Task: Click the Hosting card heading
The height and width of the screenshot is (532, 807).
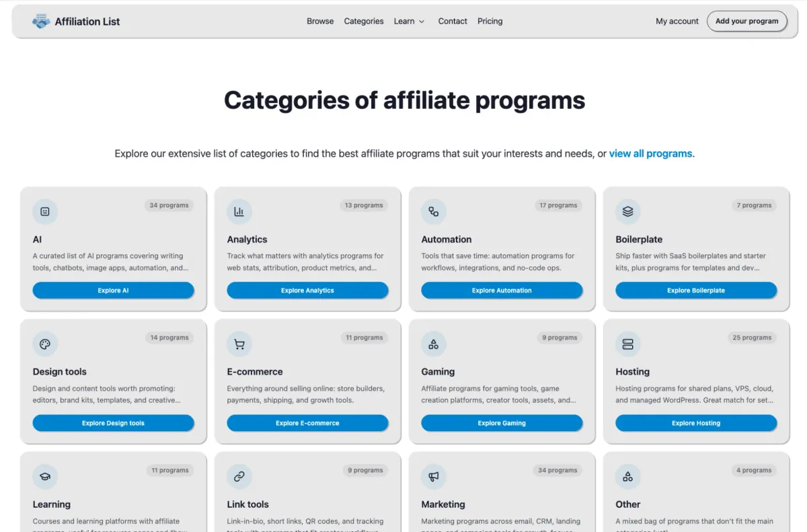Action: 633,372
